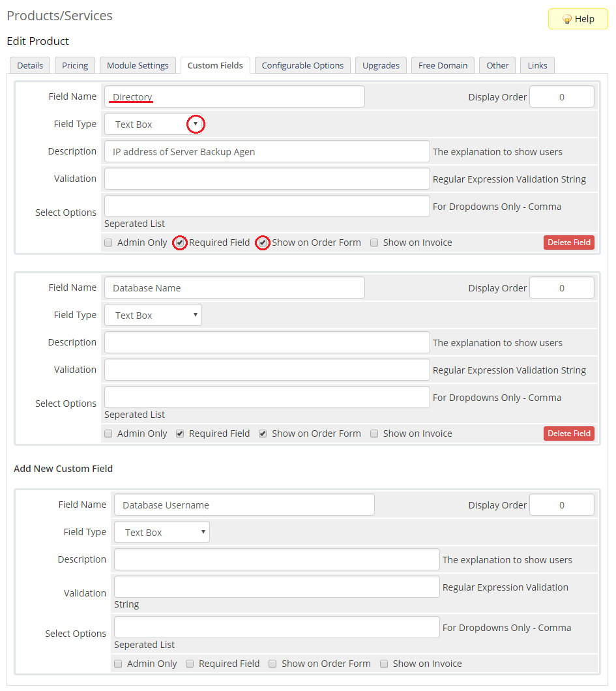Click Display Order box for Database Name
Screen dimensions: 616x691
(x=561, y=287)
